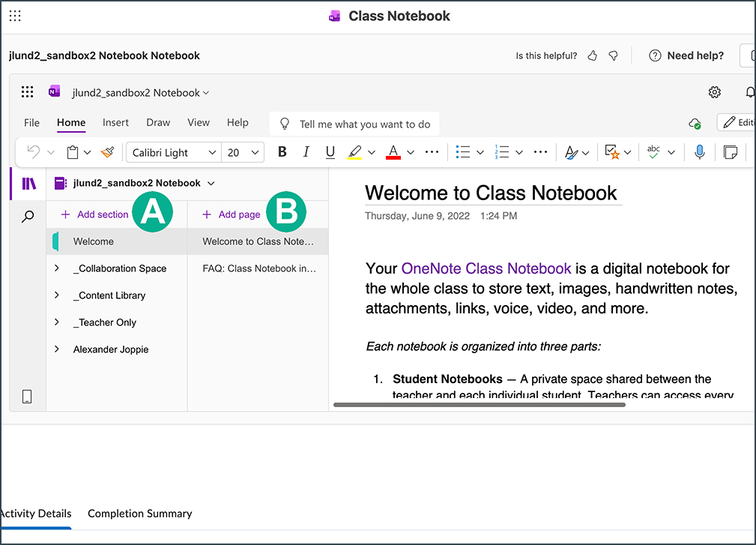This screenshot has height=545, width=756.
Task: Click the cloud sync status icon
Action: (x=695, y=124)
